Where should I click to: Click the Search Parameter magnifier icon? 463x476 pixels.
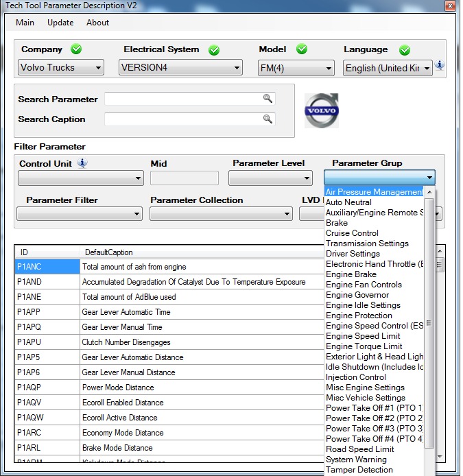[x=268, y=98]
